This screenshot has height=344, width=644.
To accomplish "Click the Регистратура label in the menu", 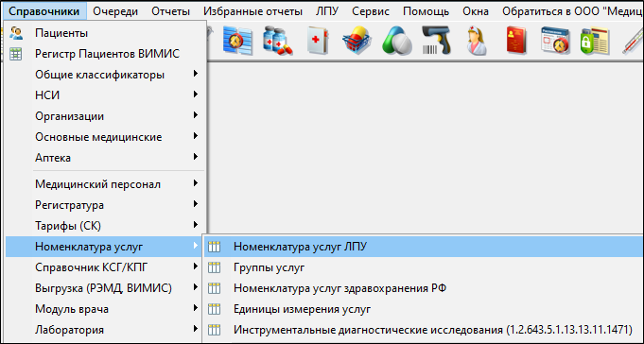I will point(69,205).
